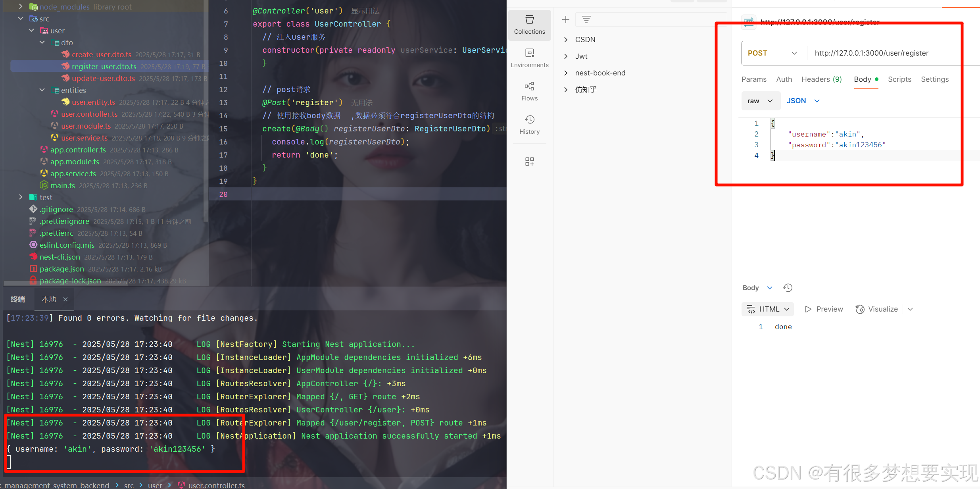
Task: Click the configure sidebar grid icon
Action: coord(529,161)
